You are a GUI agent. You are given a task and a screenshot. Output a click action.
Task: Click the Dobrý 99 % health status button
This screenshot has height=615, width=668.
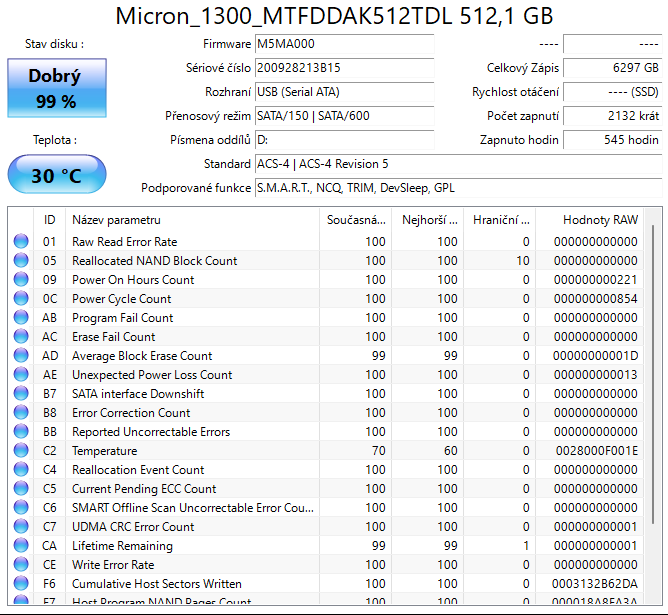(57, 88)
